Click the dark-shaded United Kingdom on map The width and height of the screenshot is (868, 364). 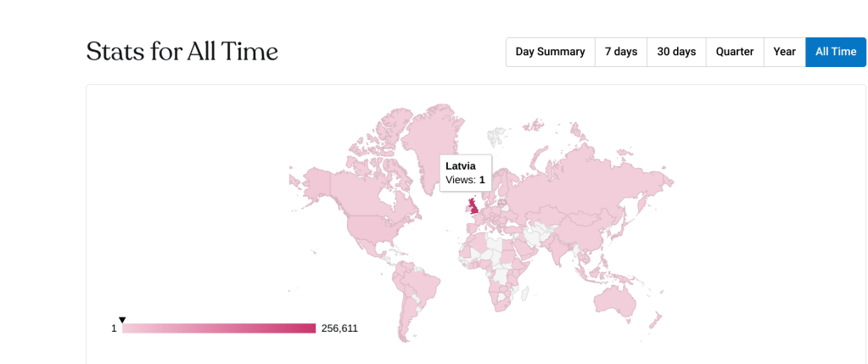(474, 206)
